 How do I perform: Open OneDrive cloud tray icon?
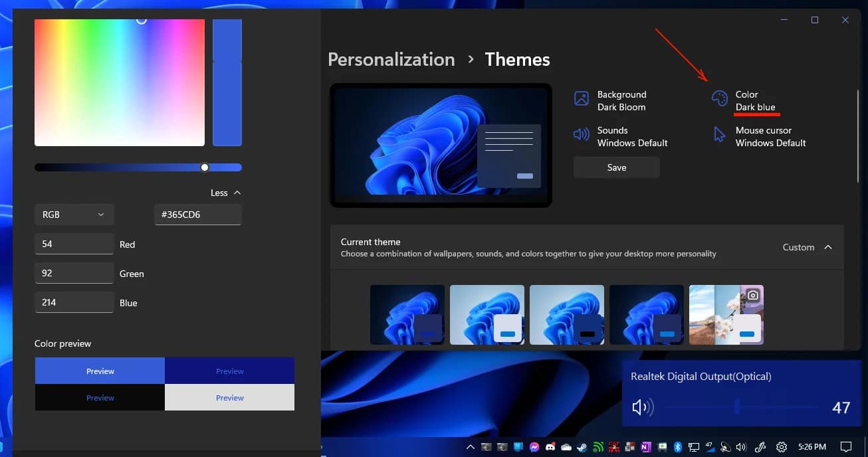pyautogui.click(x=566, y=447)
